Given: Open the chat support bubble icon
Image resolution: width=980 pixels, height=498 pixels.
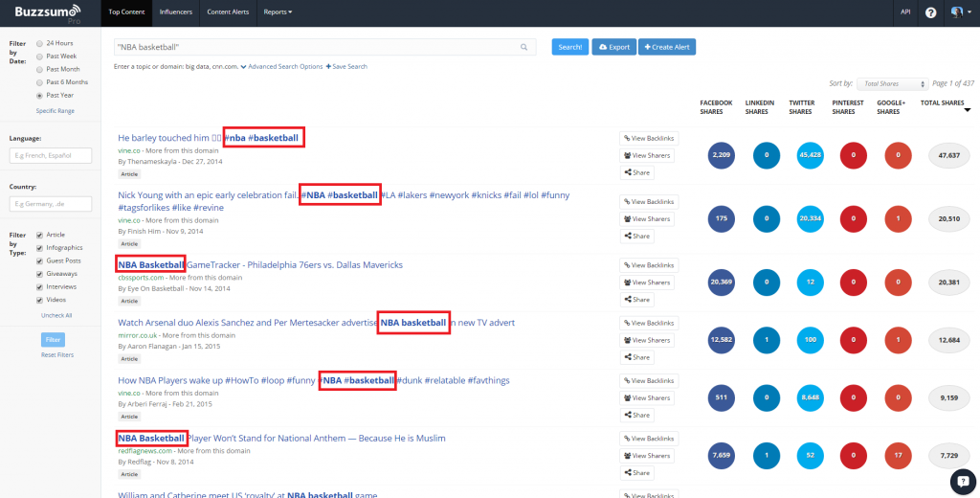Looking at the screenshot, I should pos(963,481).
